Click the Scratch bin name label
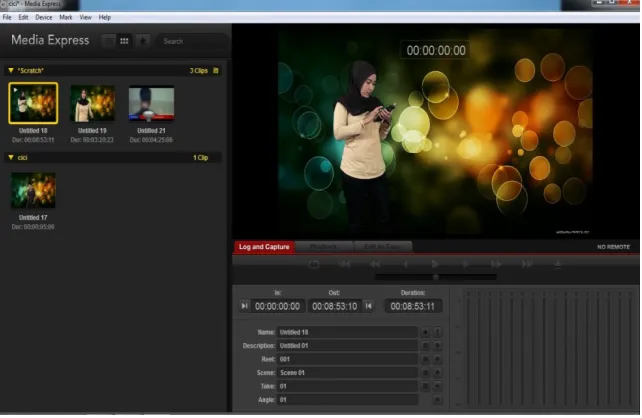 click(x=31, y=71)
